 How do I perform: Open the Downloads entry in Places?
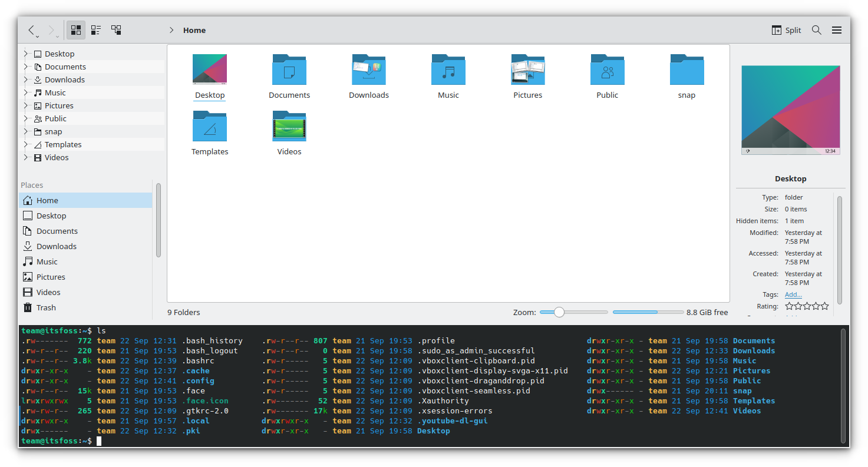pos(57,246)
